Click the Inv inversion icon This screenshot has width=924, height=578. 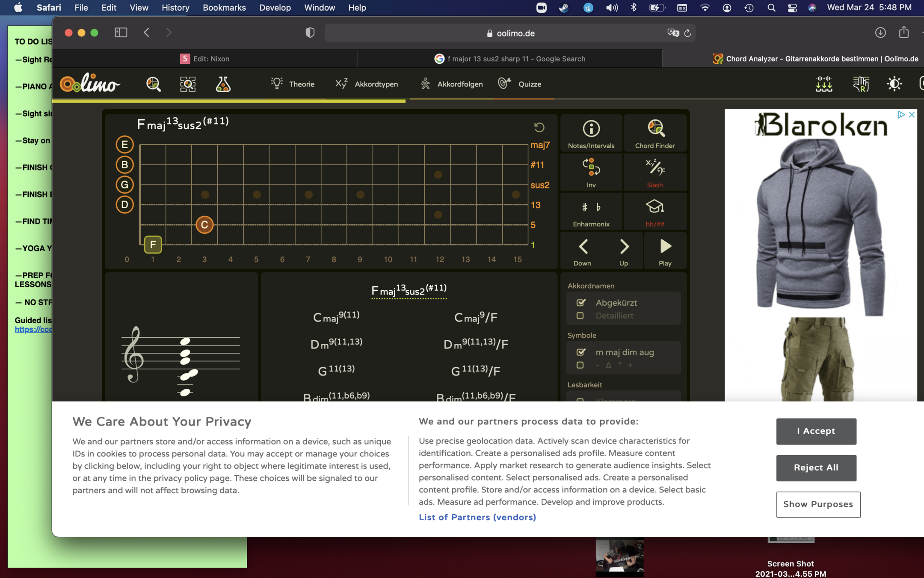(x=591, y=173)
